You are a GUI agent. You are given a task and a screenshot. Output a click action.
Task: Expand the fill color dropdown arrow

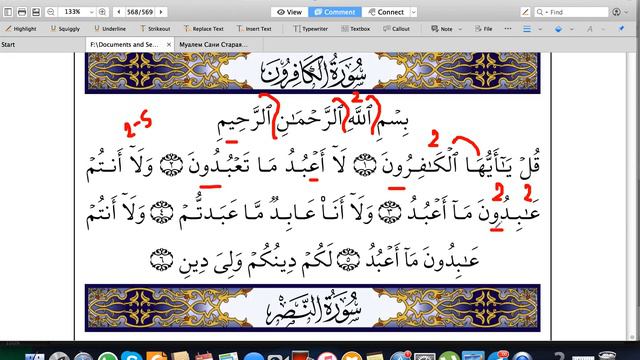coord(571,29)
